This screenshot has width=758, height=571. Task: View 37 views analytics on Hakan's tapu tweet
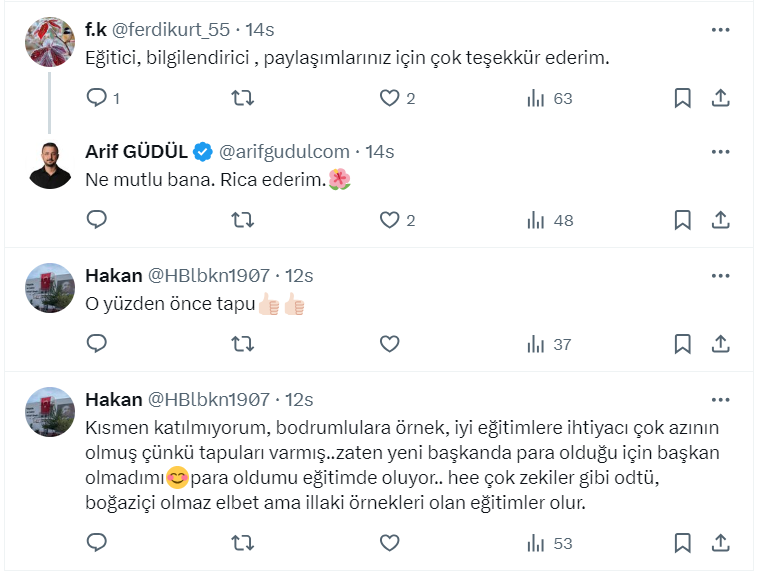549,344
